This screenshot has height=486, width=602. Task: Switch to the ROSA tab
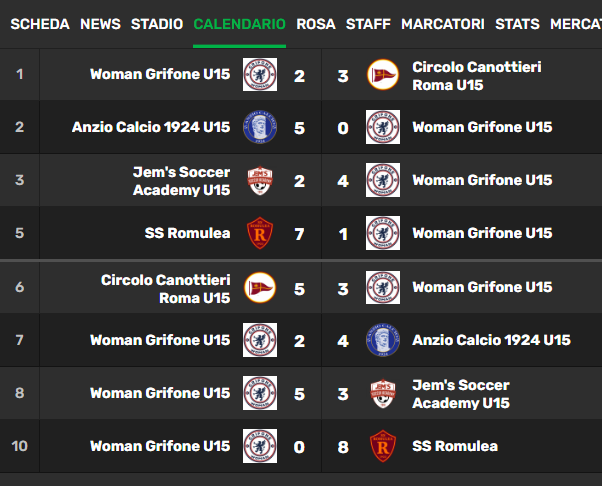click(x=316, y=24)
